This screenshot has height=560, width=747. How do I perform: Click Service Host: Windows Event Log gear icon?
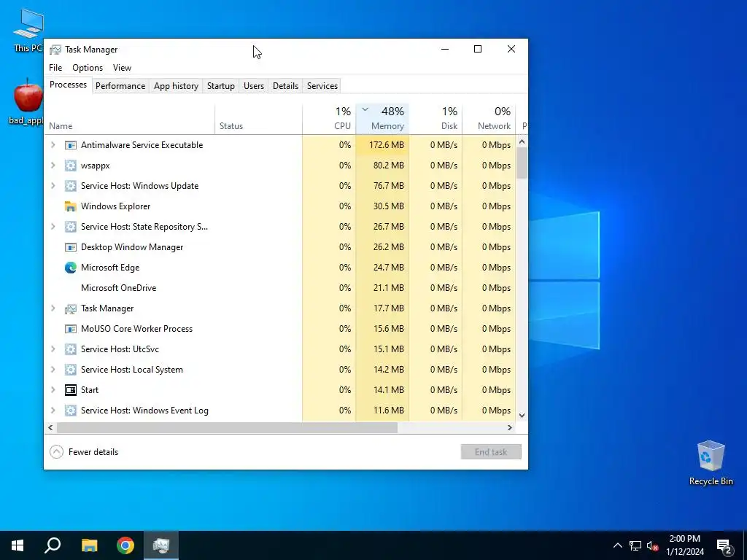pos(71,411)
